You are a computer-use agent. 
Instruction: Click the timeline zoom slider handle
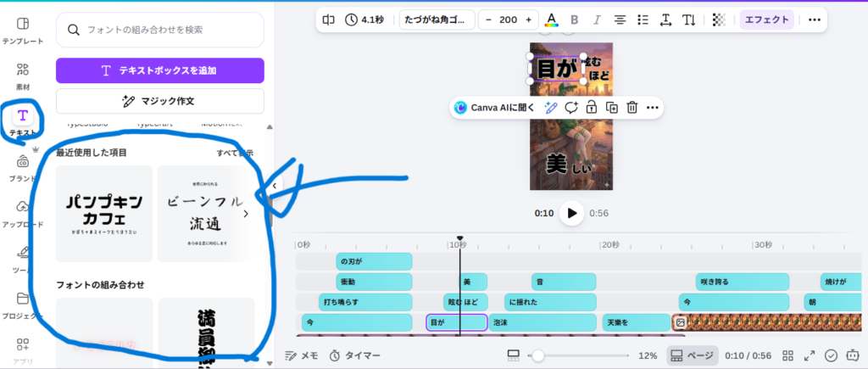(x=537, y=355)
